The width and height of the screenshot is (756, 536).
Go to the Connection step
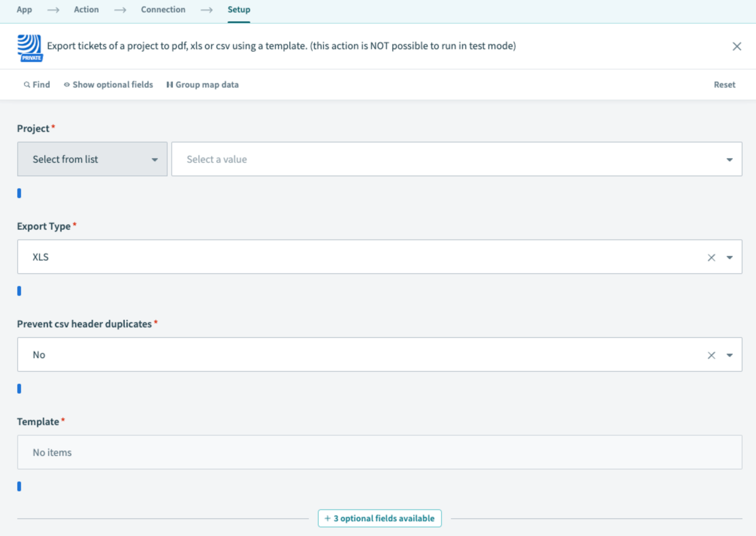coord(163,9)
